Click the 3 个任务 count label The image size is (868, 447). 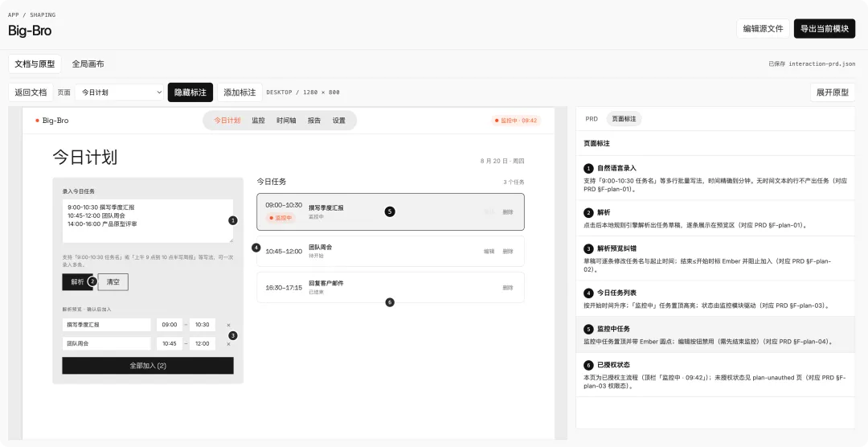coord(514,182)
